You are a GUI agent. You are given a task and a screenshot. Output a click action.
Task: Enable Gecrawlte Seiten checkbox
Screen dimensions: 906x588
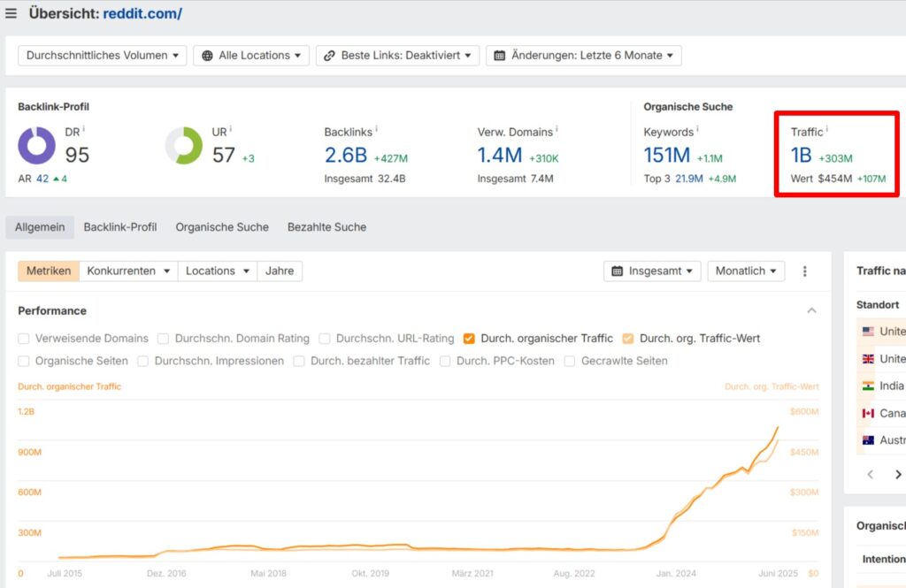pyautogui.click(x=570, y=361)
